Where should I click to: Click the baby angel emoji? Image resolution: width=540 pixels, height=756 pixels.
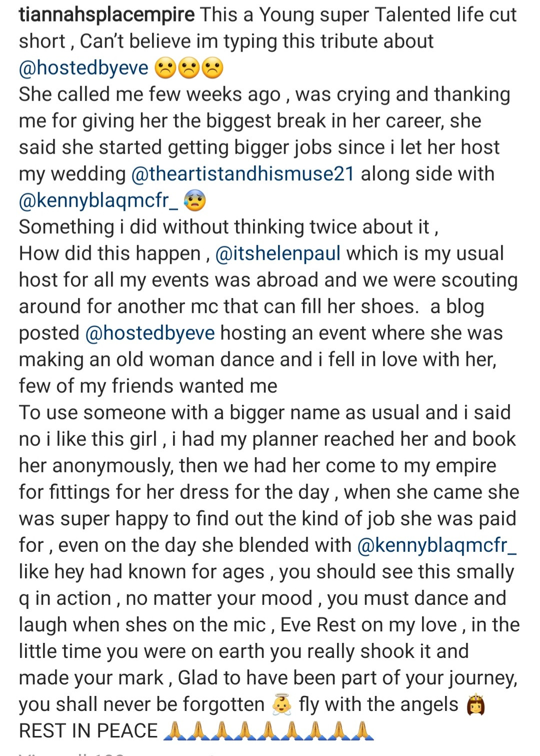[x=281, y=705]
